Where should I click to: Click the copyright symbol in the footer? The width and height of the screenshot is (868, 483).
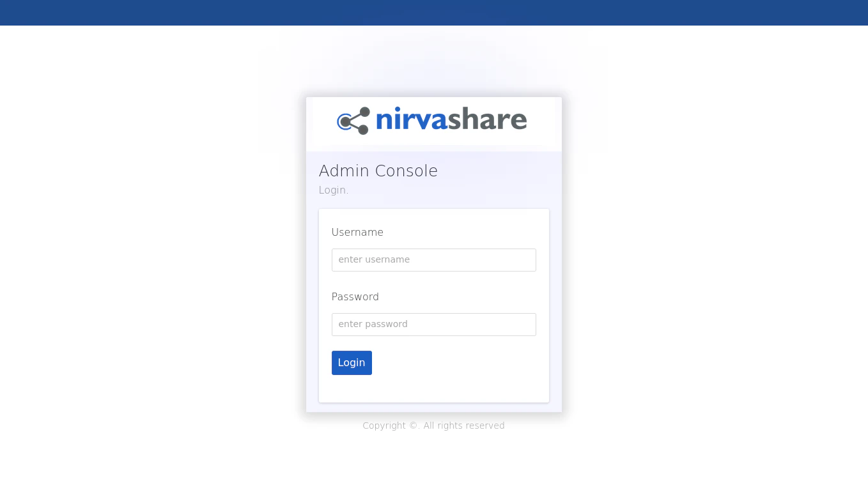[x=412, y=425]
